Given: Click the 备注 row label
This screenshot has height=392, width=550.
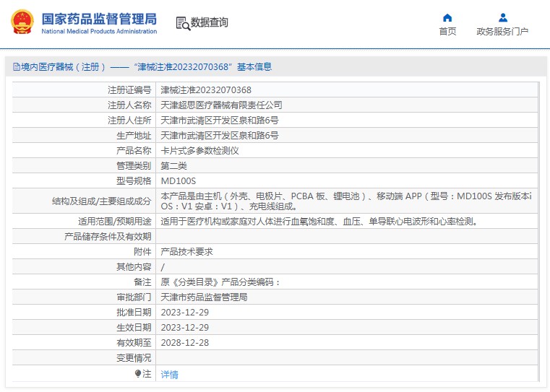Looking at the screenshot, I should 142,282.
